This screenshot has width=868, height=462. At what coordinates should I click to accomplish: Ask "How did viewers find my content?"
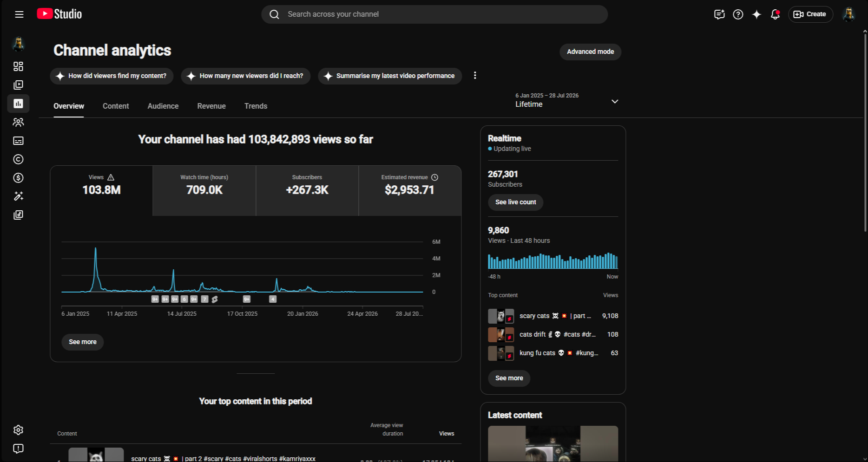pyautogui.click(x=112, y=76)
